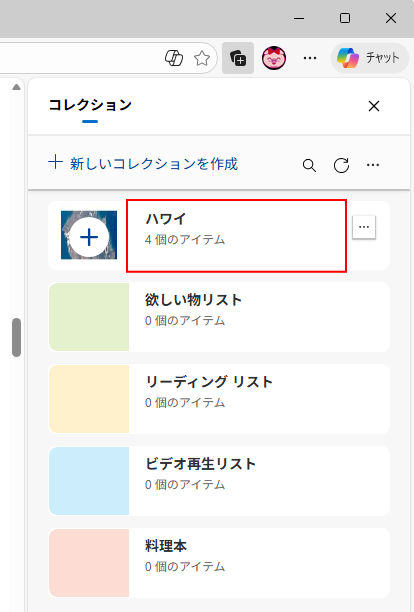Open the 欲しい物リスト collection
The width and height of the screenshot is (414, 612).
coord(219,317)
